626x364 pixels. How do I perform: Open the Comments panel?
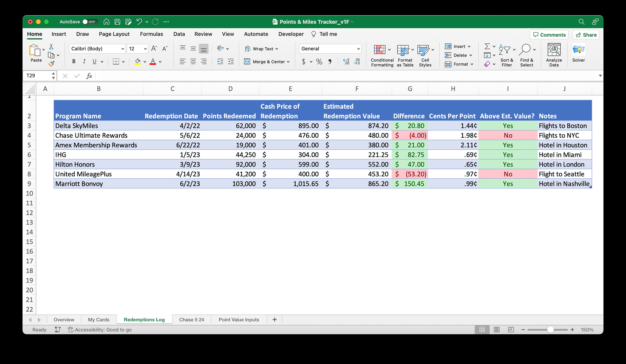[549, 35]
